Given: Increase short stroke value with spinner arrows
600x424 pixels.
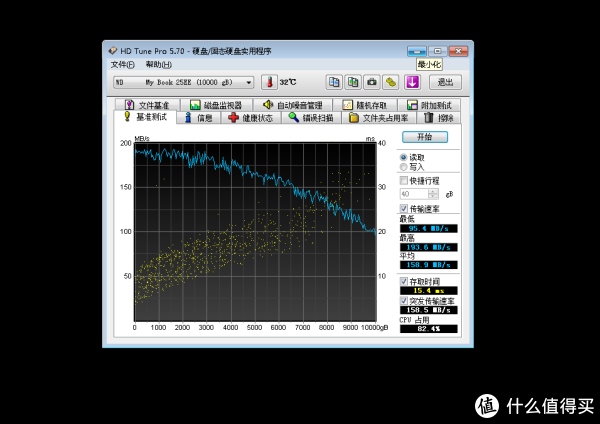Looking at the screenshot, I should [433, 192].
